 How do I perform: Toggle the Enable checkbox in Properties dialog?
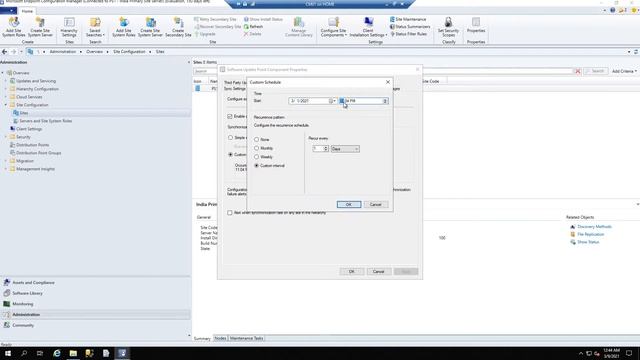[x=230, y=116]
